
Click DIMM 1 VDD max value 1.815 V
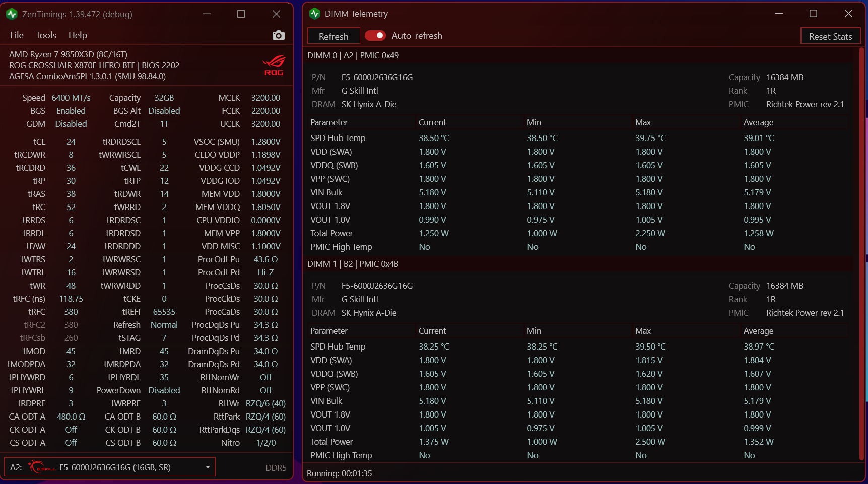pos(649,360)
